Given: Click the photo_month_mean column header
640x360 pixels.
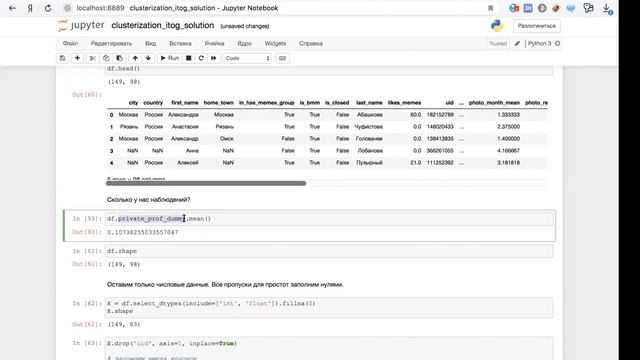Looking at the screenshot, I should (x=494, y=103).
